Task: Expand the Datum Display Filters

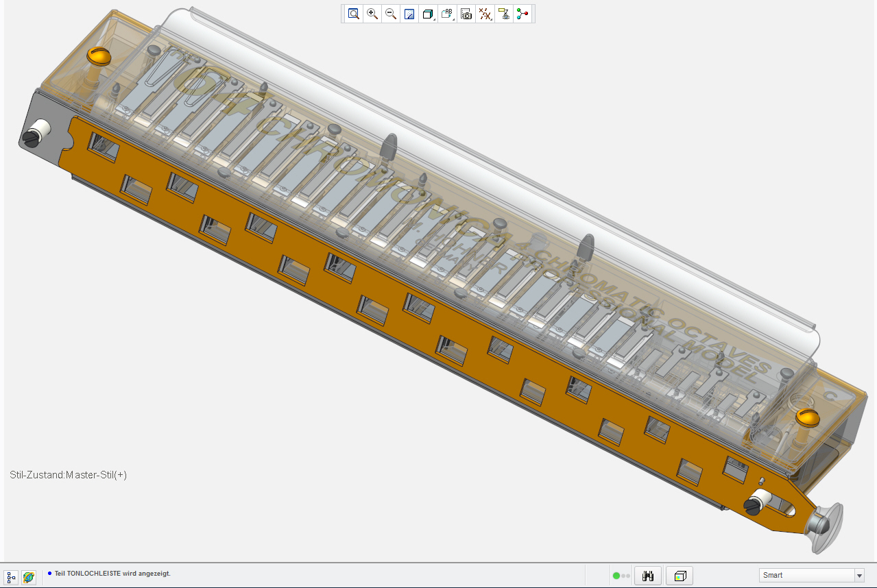Action: point(485,14)
